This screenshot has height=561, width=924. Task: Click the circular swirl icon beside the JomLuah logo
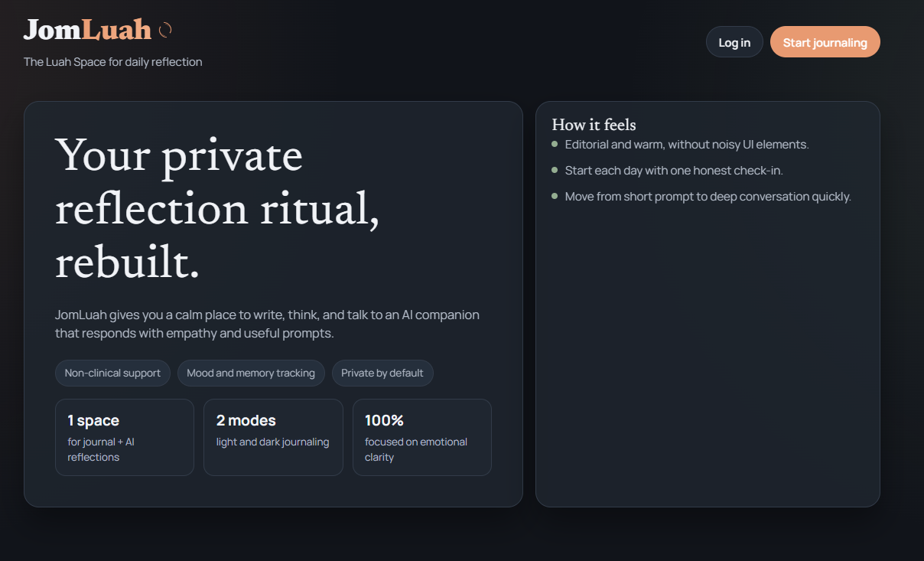pos(164,30)
